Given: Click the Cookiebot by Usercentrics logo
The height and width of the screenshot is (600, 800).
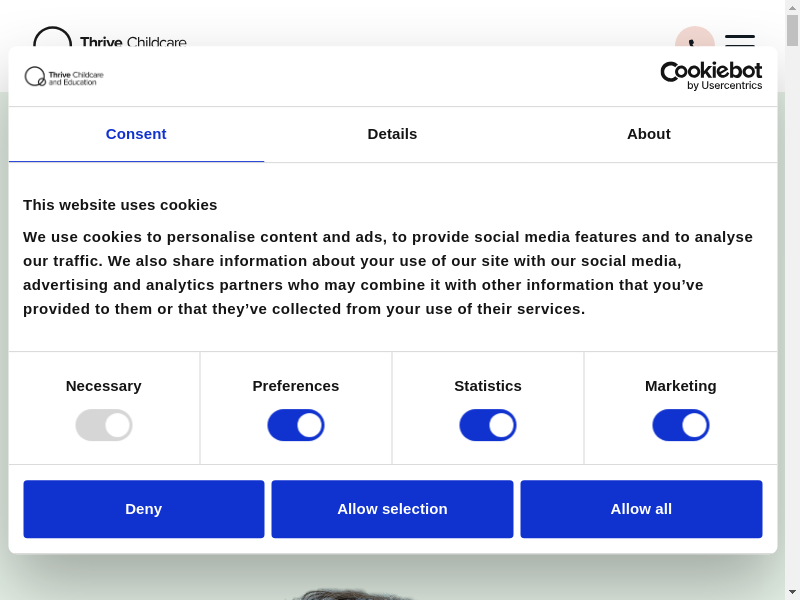Looking at the screenshot, I should [711, 76].
